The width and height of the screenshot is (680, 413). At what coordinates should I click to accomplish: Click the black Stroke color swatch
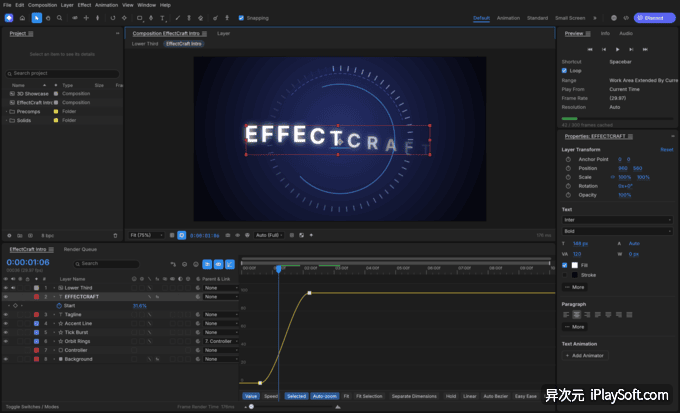coord(575,275)
